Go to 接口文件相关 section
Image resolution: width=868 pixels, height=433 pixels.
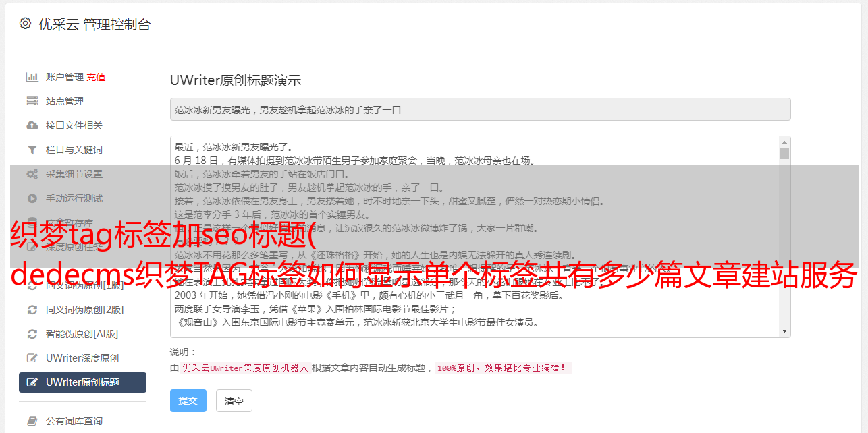coord(74,125)
